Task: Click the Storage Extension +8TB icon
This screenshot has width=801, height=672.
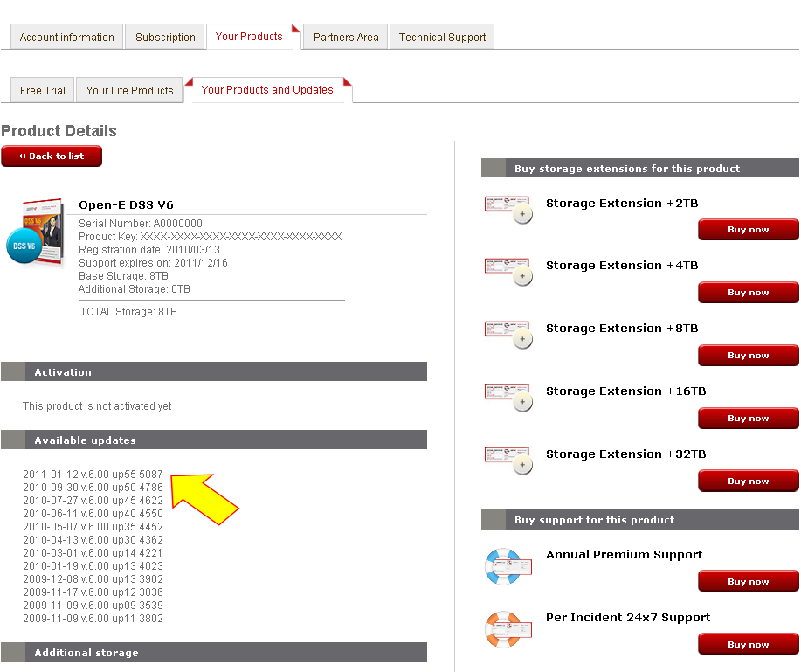Action: 508,335
